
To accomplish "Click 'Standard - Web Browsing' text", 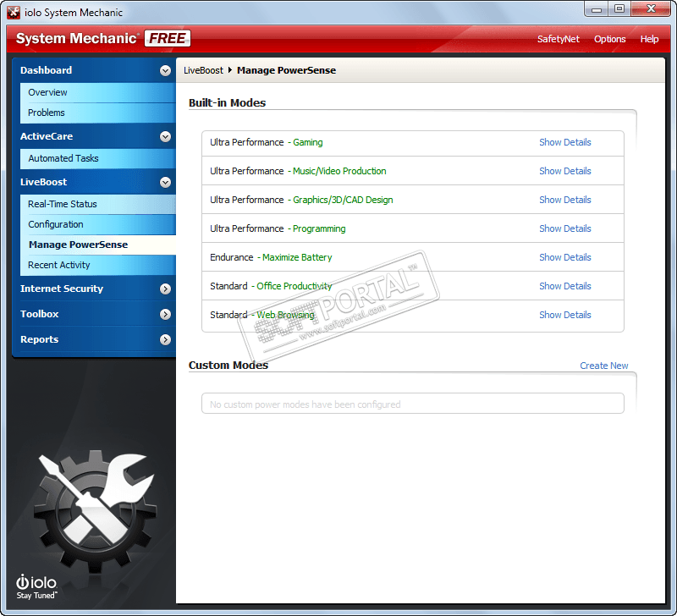I will click(x=262, y=315).
